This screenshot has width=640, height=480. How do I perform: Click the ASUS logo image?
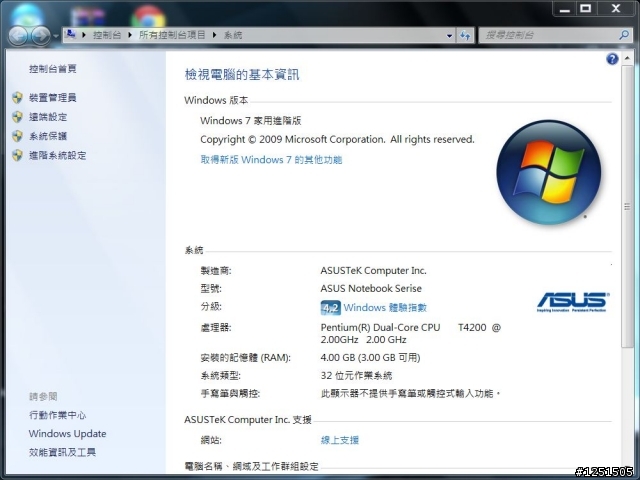coord(573,302)
